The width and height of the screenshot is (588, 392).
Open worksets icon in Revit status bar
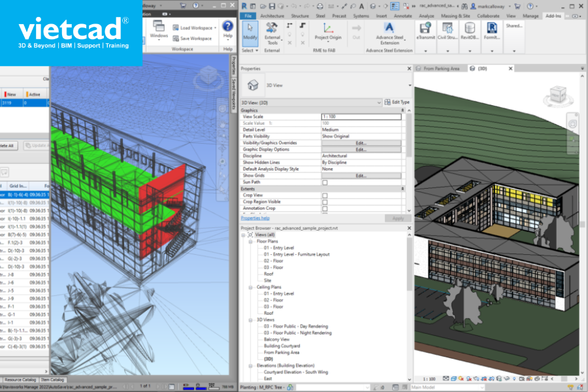(x=290, y=387)
